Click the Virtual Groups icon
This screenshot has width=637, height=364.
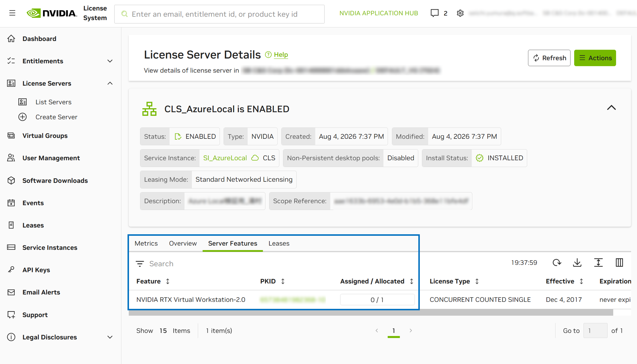click(11, 136)
